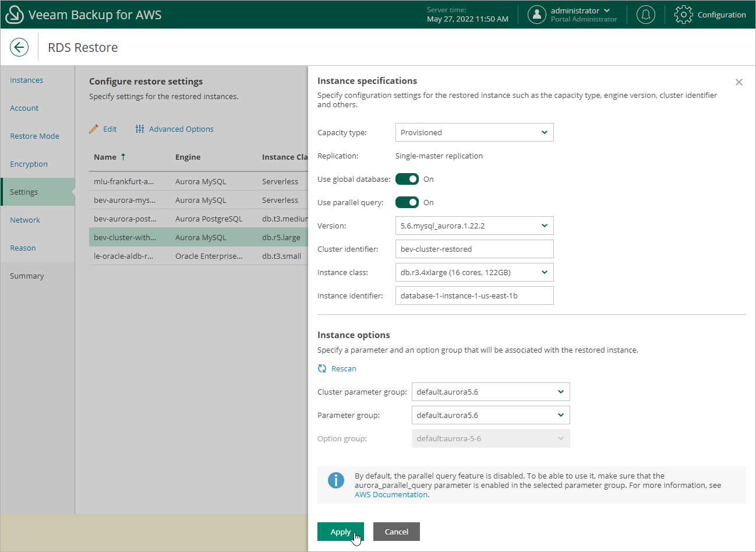Open the Version dropdown
Image resolution: width=756 pixels, height=552 pixels.
tap(474, 226)
